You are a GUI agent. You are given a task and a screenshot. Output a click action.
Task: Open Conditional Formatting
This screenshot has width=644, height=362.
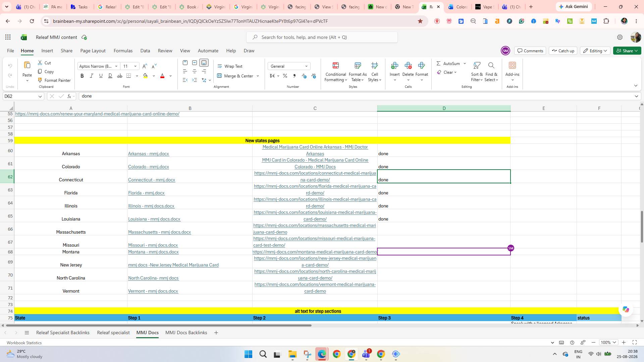pyautogui.click(x=336, y=72)
